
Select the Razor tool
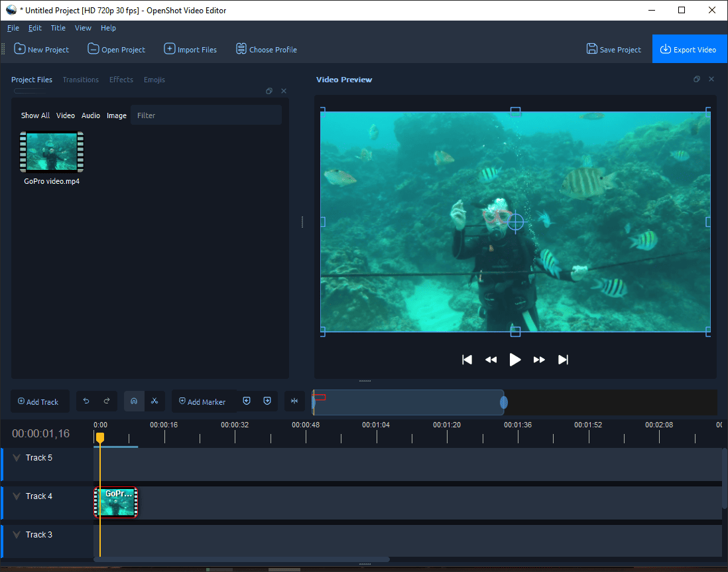tap(154, 401)
